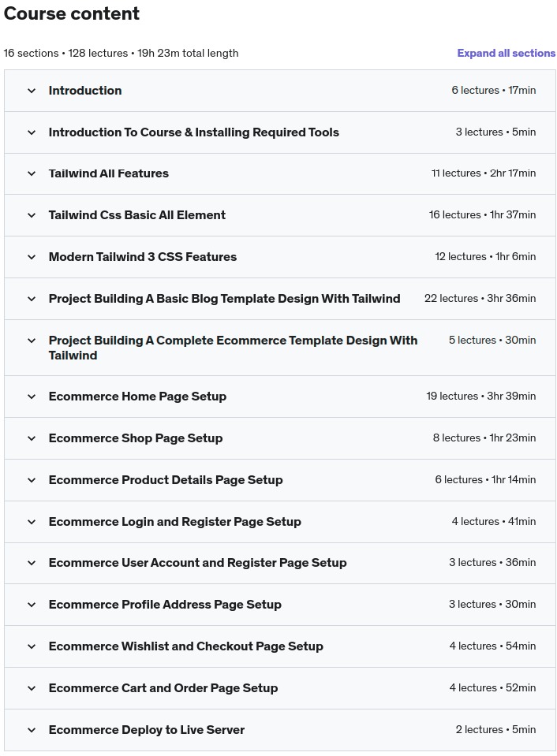Expand chevron for Ecommerce Deploy to Live Server

(x=32, y=730)
